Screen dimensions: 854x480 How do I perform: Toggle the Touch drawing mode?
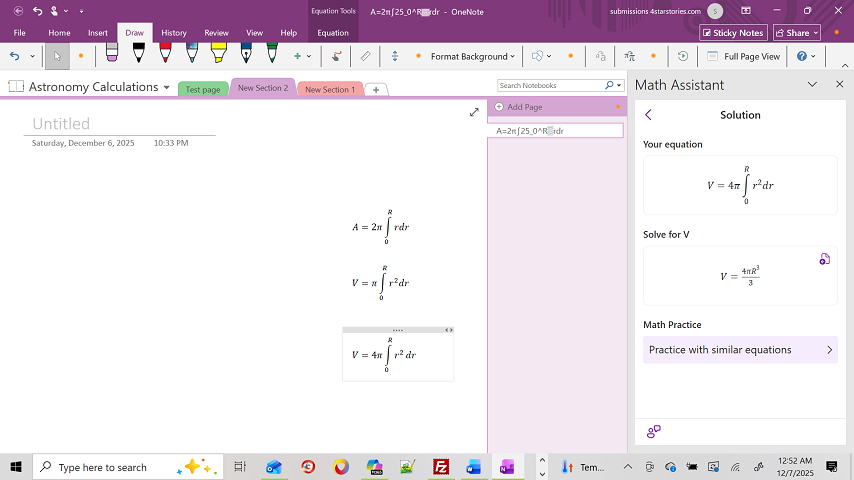[x=336, y=56]
